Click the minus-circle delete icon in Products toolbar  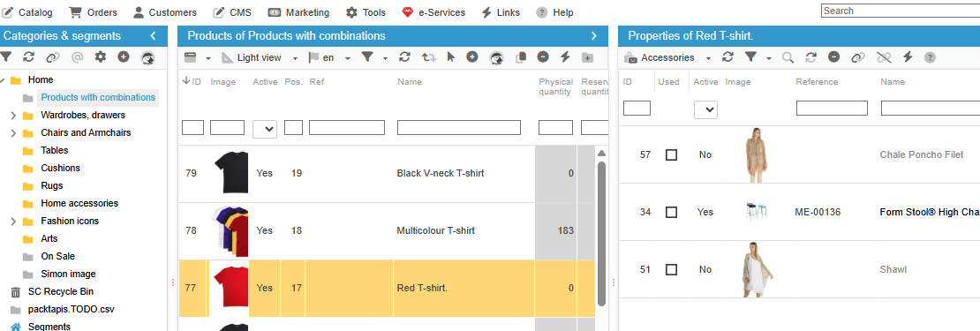click(542, 57)
